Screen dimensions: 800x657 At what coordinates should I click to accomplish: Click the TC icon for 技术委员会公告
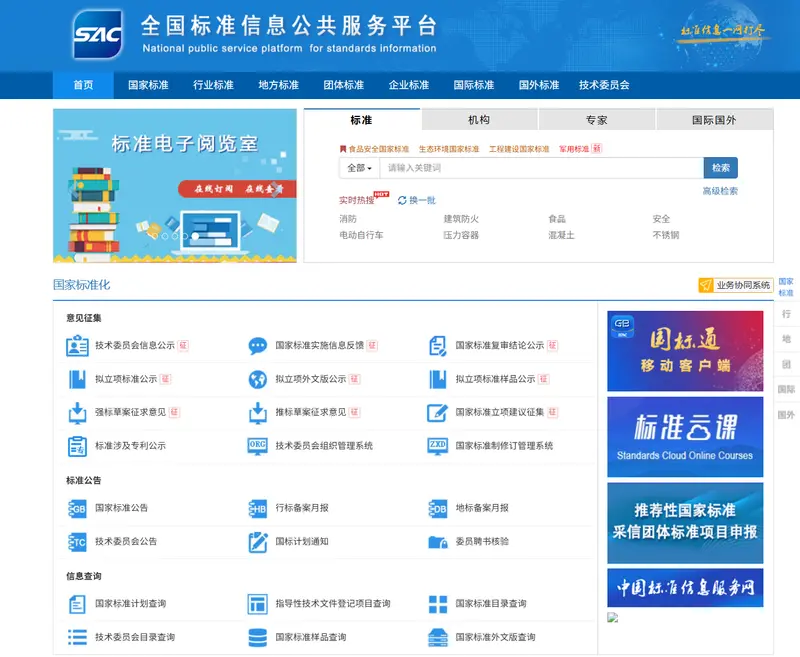click(78, 542)
